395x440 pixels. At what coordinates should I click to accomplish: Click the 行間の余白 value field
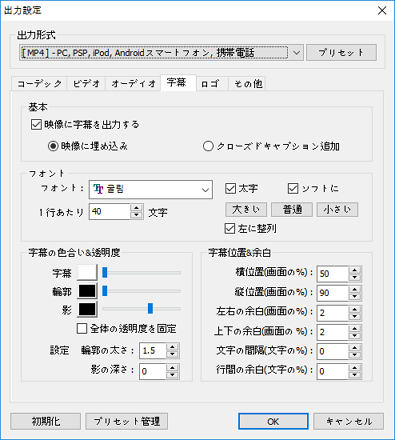pos(332,371)
